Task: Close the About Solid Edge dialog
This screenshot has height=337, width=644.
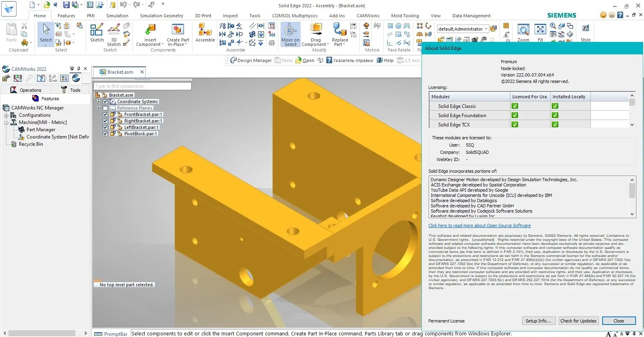Action: pos(619,321)
